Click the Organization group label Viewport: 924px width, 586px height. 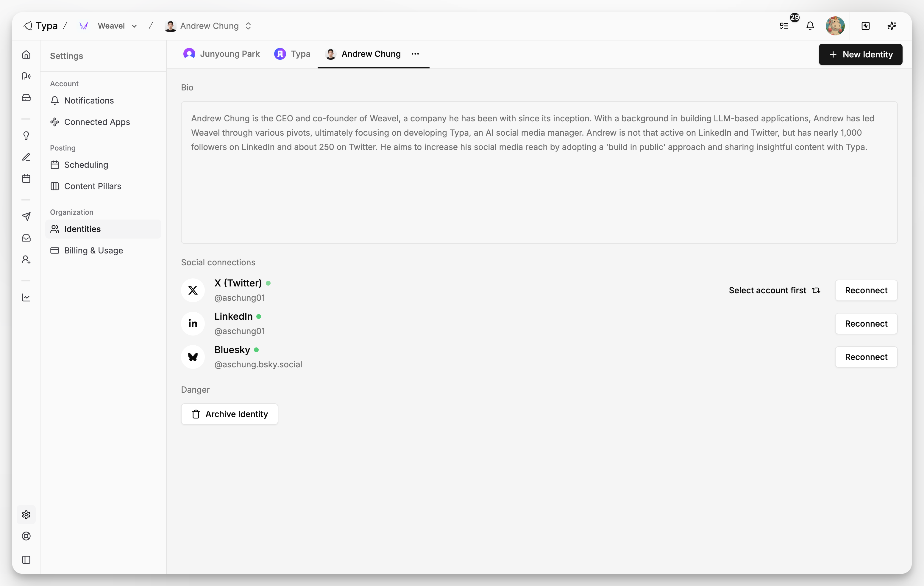[72, 212]
